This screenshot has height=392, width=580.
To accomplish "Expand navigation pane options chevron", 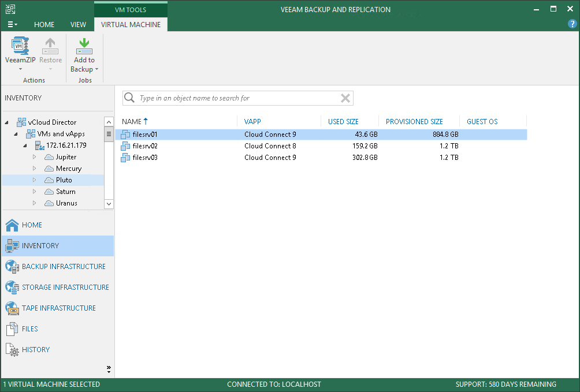I will [x=109, y=369].
